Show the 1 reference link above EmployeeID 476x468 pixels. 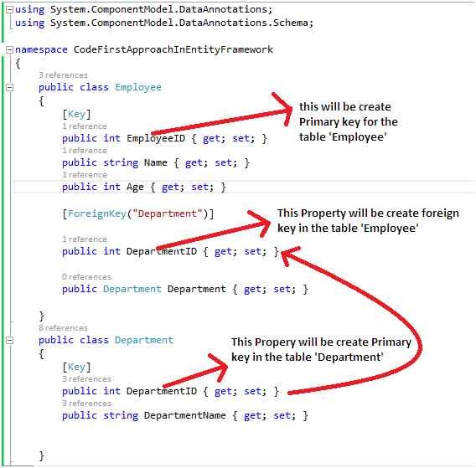pyautogui.click(x=85, y=126)
